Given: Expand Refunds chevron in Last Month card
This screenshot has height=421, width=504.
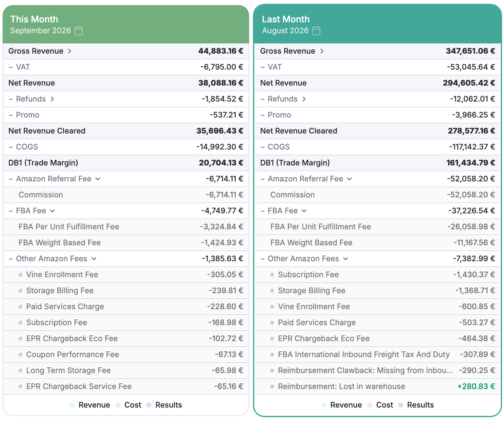Looking at the screenshot, I should tap(304, 99).
